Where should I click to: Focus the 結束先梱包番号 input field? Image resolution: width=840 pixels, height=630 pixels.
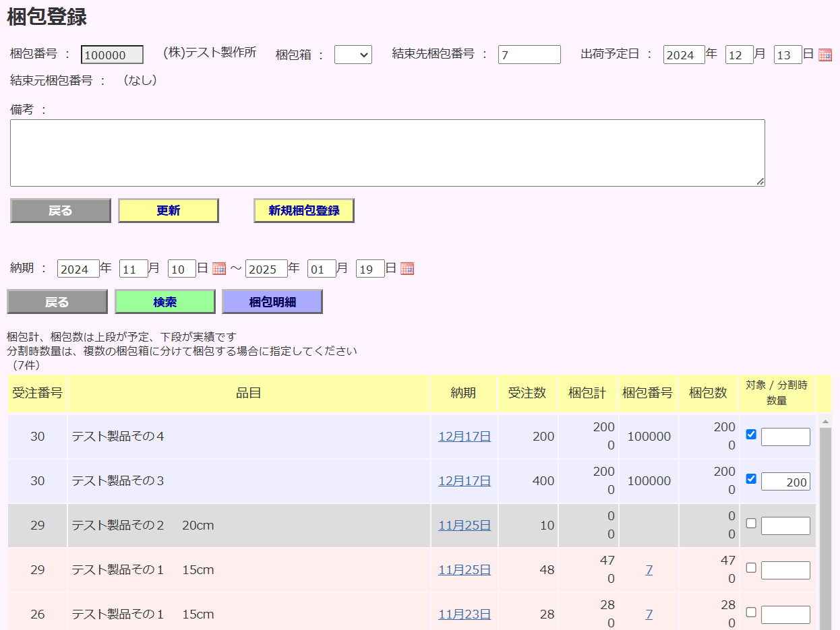click(529, 55)
